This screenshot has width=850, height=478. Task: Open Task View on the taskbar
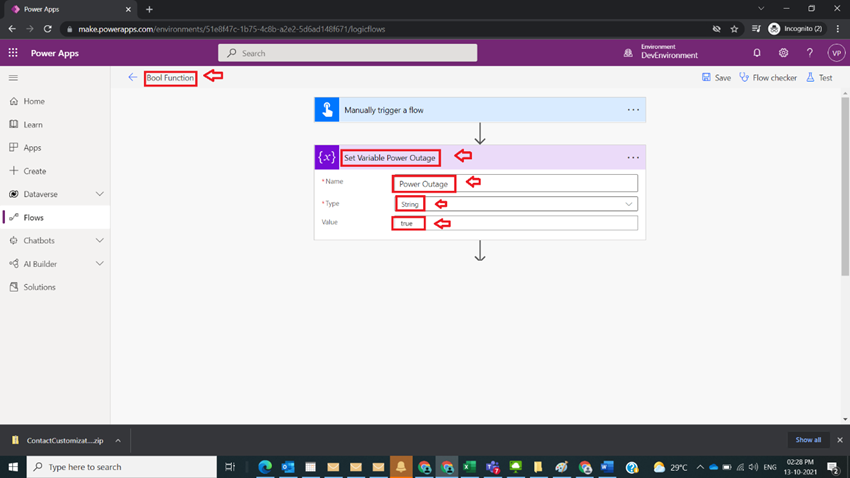point(230,467)
